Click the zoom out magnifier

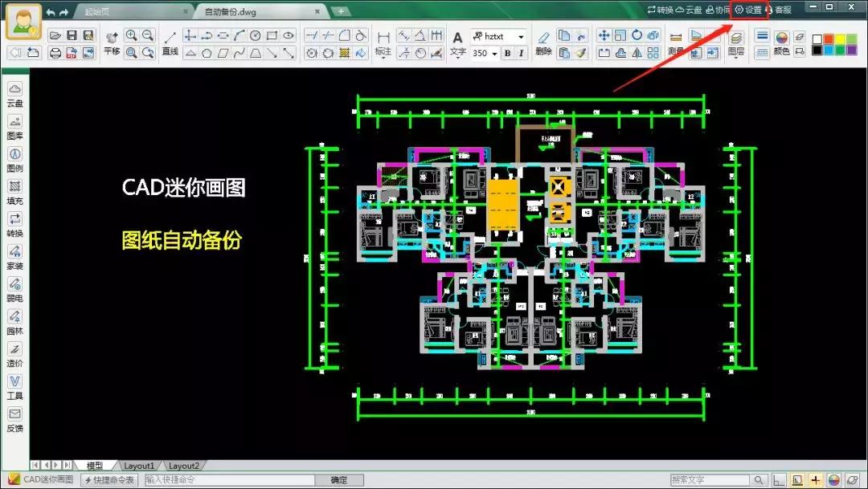148,35
